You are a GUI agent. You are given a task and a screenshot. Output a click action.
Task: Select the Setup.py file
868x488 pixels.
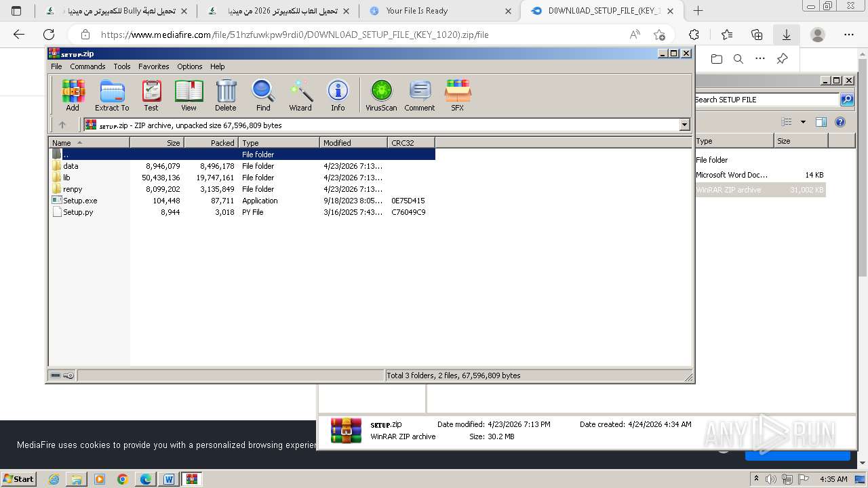242,212
